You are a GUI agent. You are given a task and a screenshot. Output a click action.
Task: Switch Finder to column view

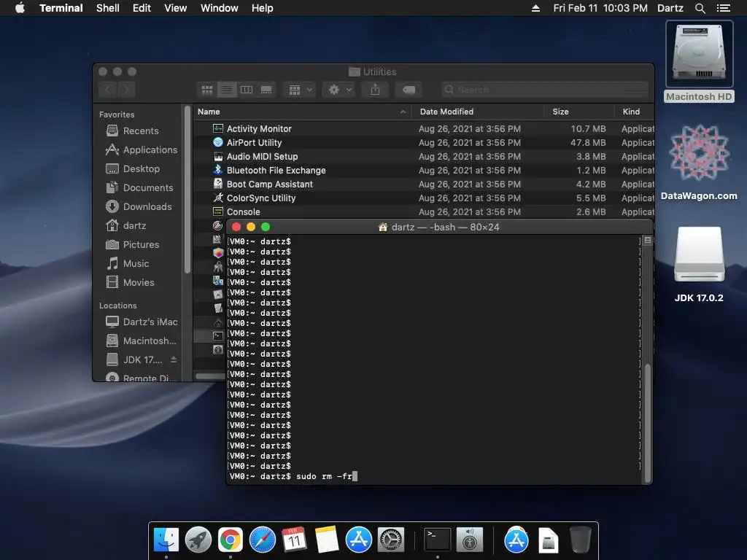[x=247, y=90]
